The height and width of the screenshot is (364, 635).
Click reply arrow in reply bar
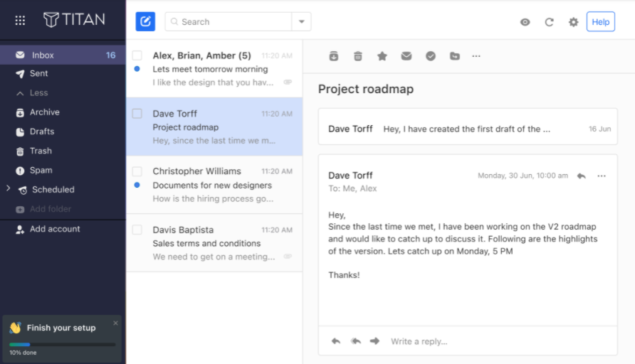tap(336, 341)
